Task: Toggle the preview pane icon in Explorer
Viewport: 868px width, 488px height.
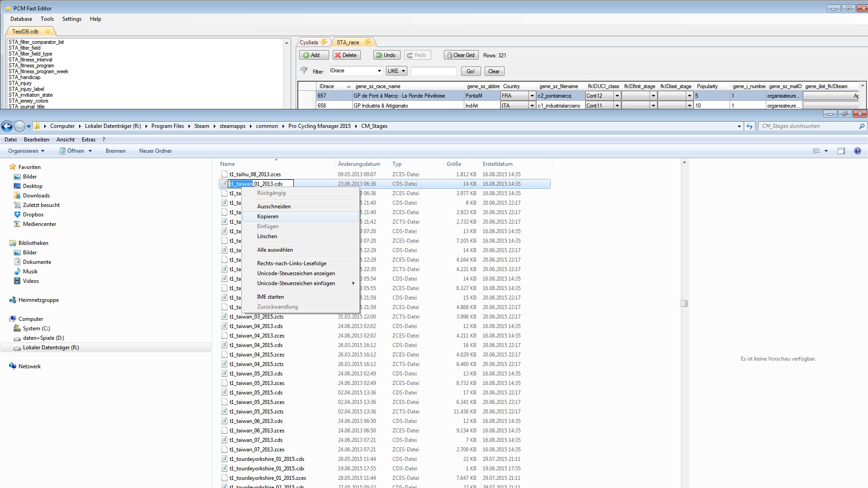Action: (841, 151)
